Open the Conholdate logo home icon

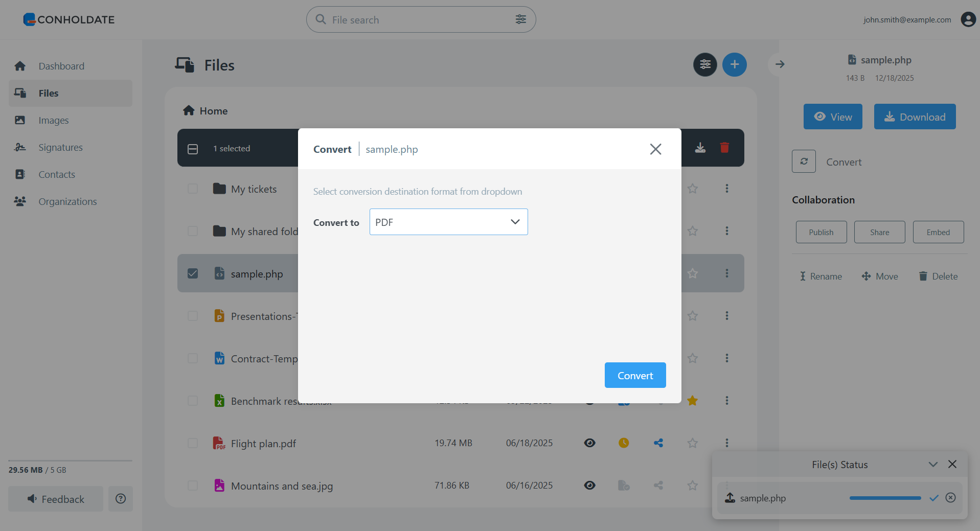30,19
